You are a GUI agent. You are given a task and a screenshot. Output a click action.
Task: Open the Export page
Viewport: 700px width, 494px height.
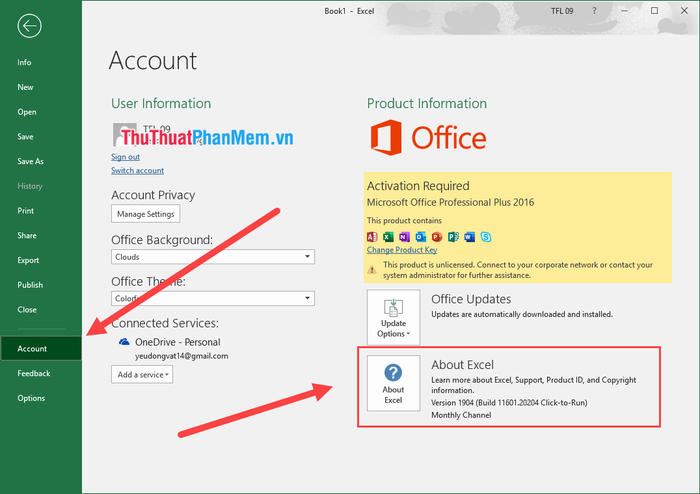point(28,260)
